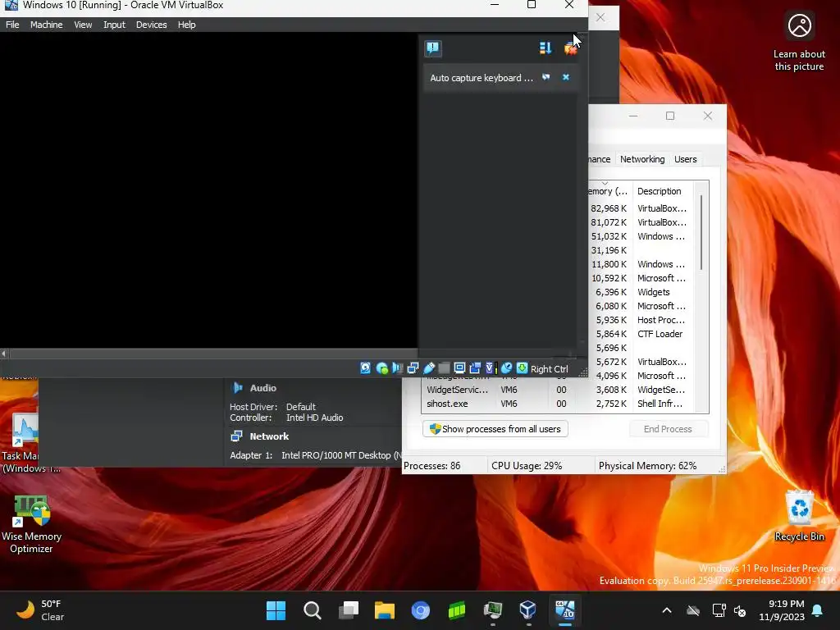Select the Recycle Bin desktop icon
840x630 pixels.
click(x=799, y=517)
